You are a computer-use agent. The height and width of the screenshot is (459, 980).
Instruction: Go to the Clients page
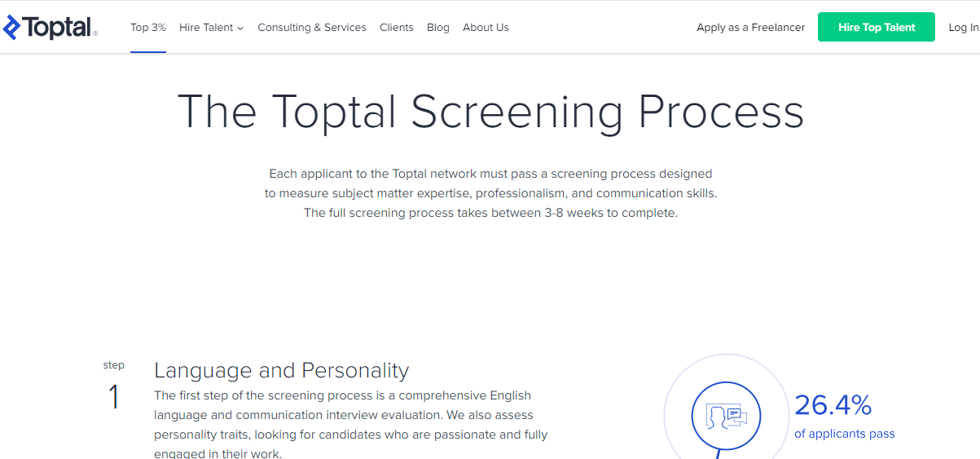coord(397,28)
